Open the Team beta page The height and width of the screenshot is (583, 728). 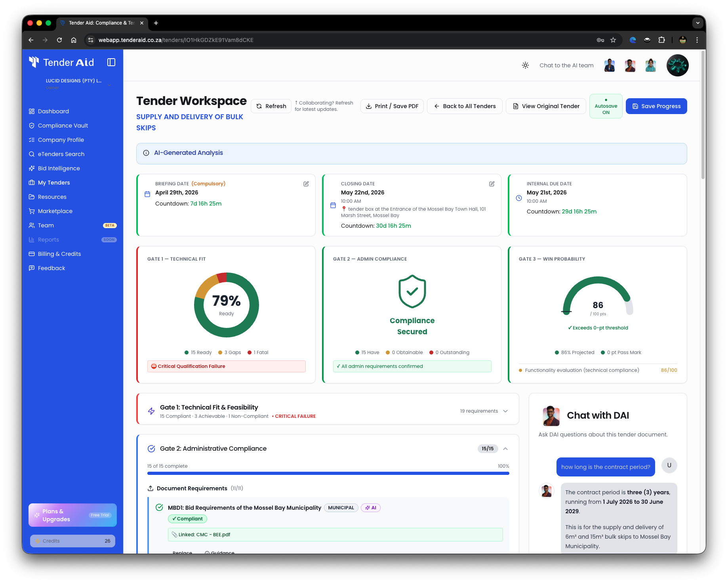click(72, 225)
